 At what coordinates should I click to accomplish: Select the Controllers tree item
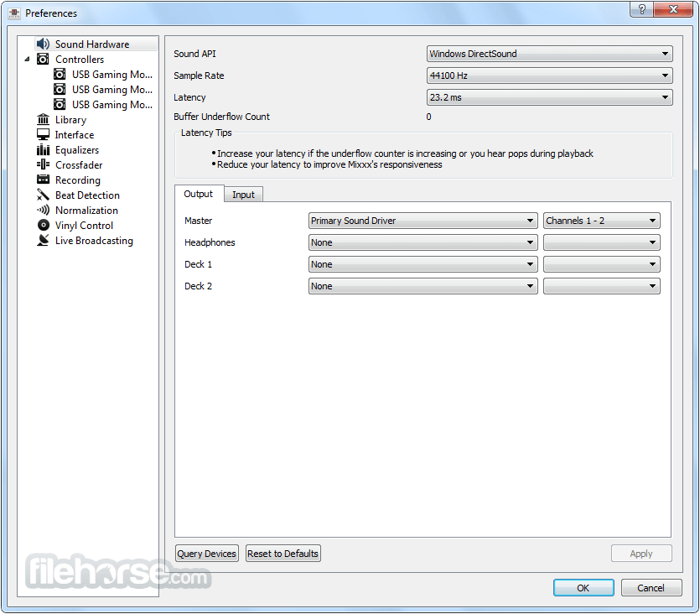[80, 60]
